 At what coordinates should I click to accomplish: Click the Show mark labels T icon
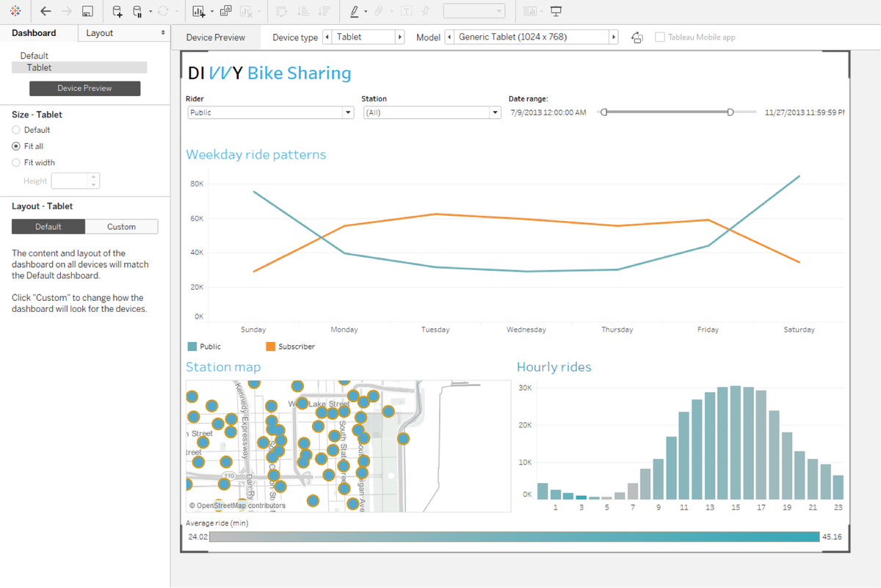click(x=405, y=11)
